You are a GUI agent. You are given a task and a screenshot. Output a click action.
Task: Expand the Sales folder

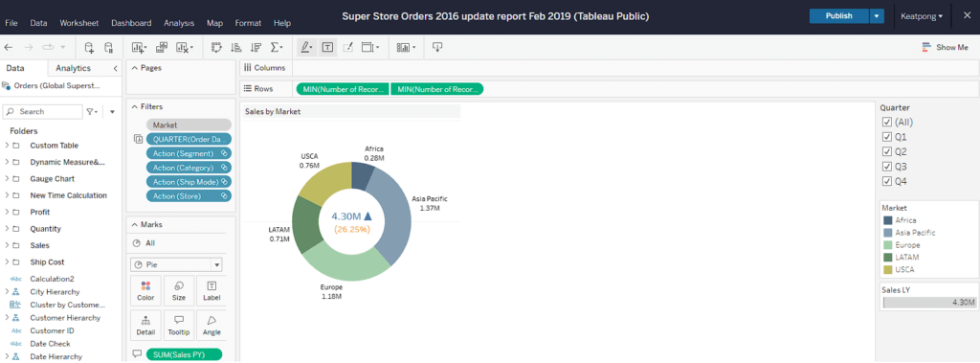point(7,245)
